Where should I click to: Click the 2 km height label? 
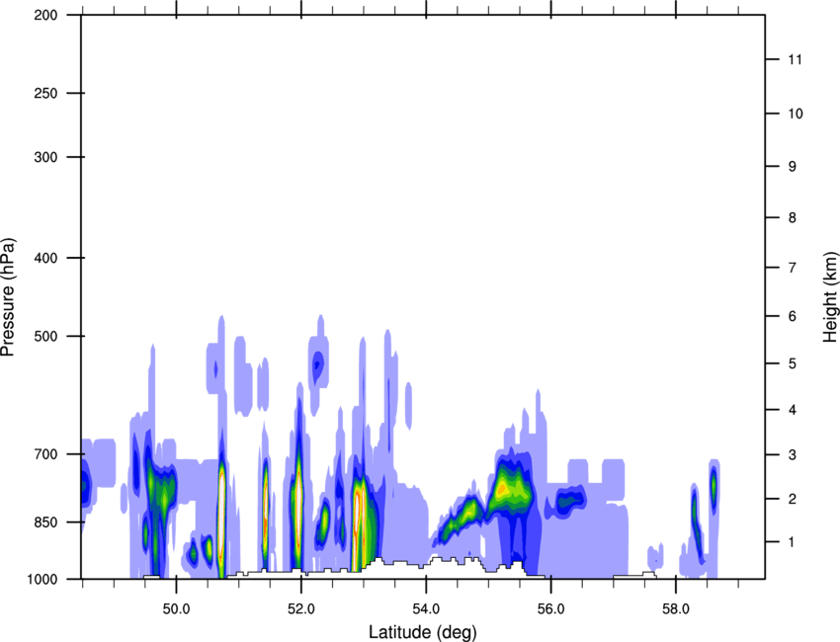[793, 499]
